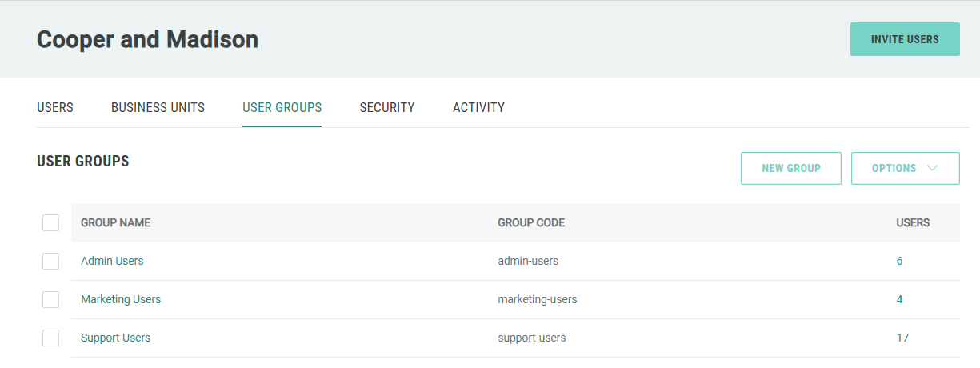
Task: Select the User Groups tab
Action: [x=282, y=107]
